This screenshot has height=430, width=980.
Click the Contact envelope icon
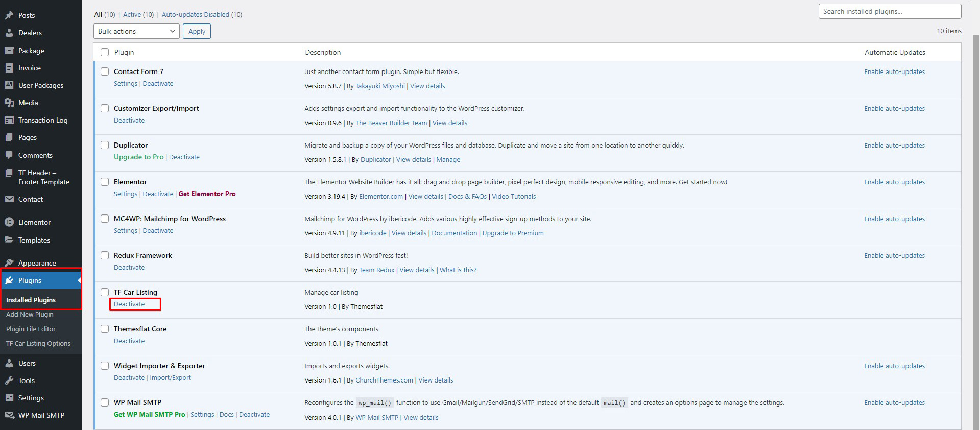(x=9, y=199)
